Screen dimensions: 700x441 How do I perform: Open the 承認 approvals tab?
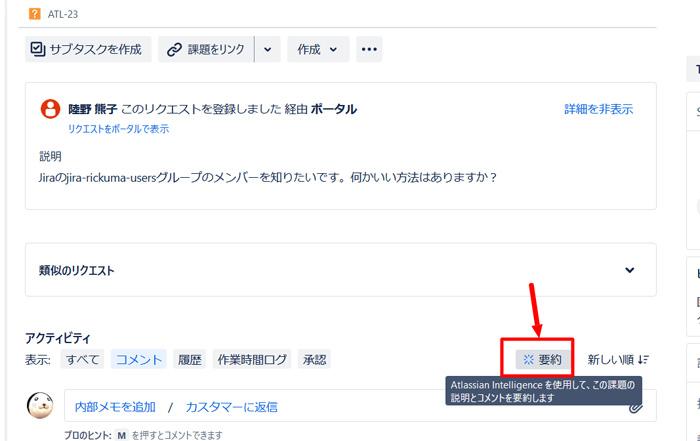[x=314, y=359]
